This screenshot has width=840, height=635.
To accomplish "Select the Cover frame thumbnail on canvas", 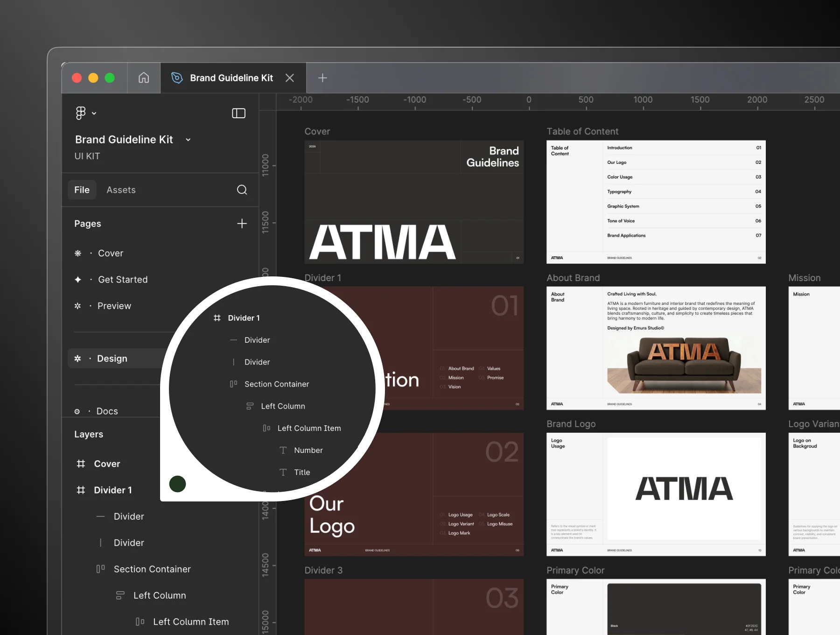I will click(414, 202).
